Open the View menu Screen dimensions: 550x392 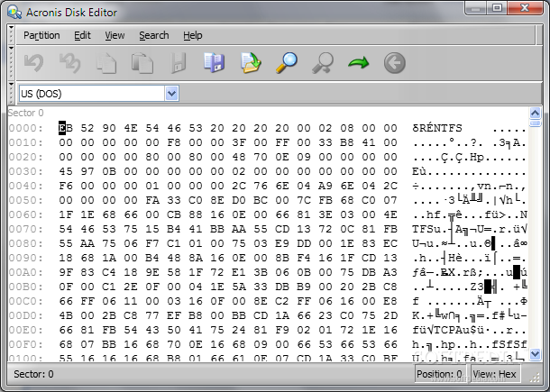tap(115, 35)
